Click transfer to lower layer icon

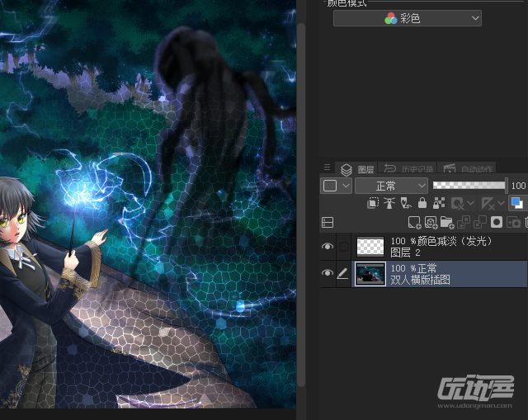point(464,222)
